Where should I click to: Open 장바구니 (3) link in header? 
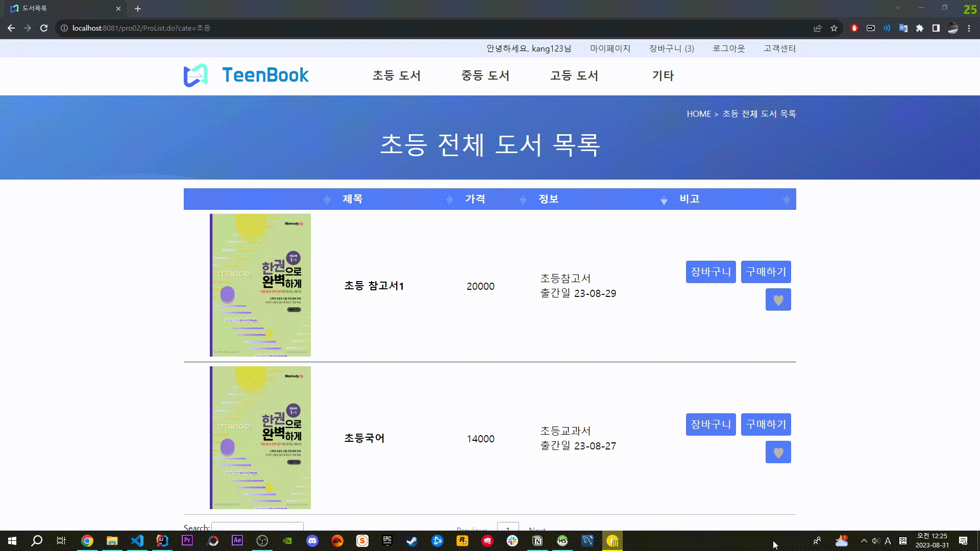click(671, 48)
